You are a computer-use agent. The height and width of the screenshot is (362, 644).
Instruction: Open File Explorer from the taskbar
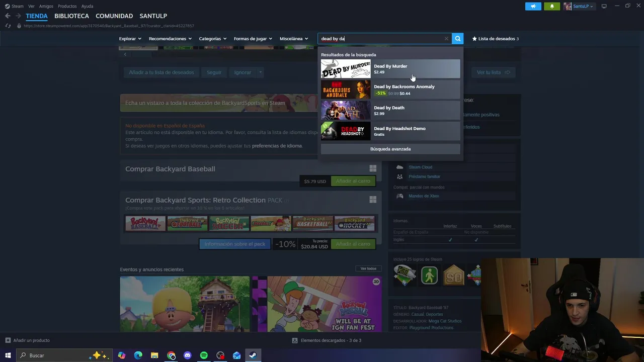[x=154, y=355]
